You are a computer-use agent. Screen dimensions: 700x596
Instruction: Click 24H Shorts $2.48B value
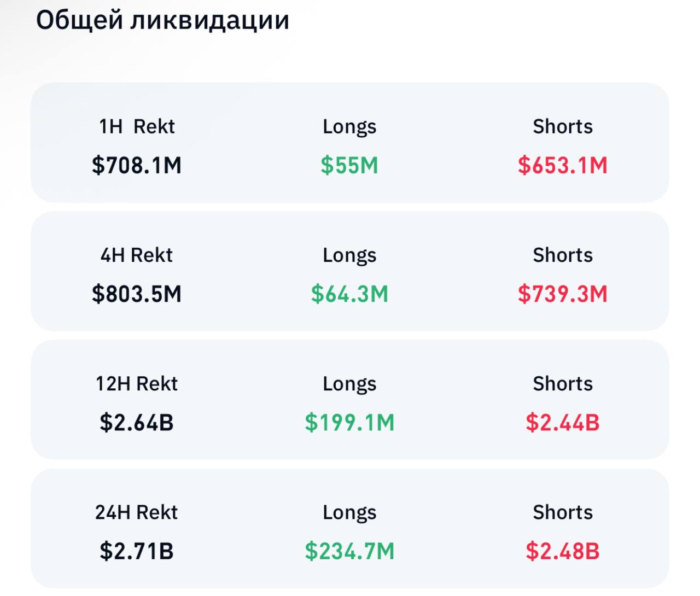(x=563, y=551)
